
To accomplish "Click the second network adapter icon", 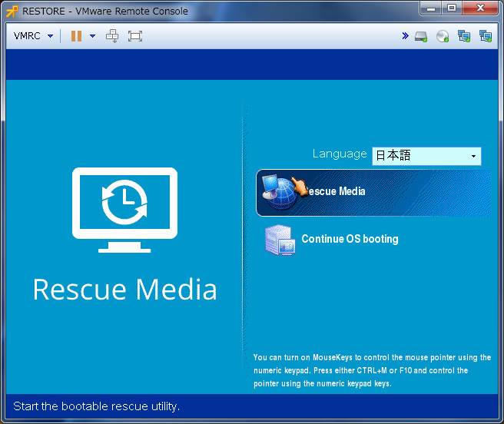I will [x=485, y=36].
